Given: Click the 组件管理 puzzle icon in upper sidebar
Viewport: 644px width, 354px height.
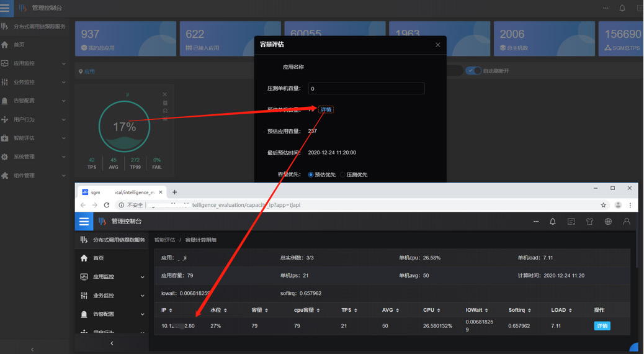Looking at the screenshot, I should 4,176.
